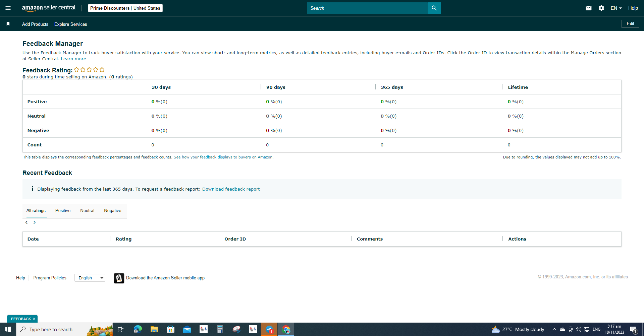Open Task View in the taskbar

pos(121,329)
